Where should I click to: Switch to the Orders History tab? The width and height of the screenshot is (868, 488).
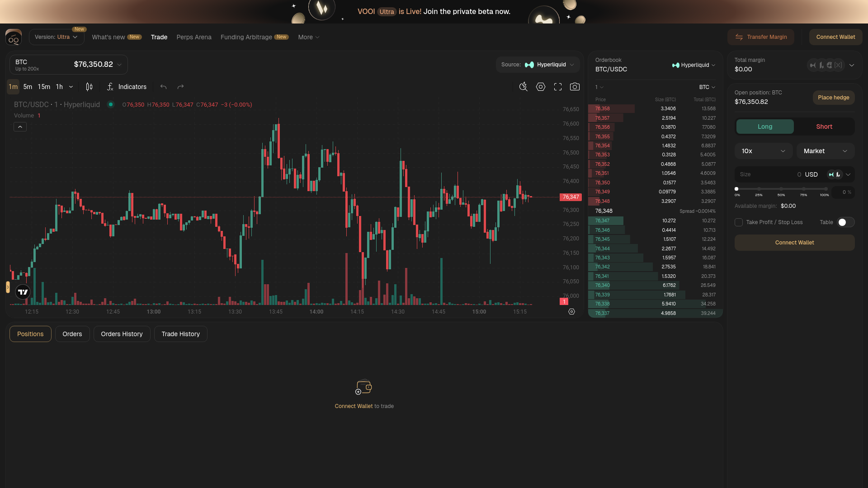[122, 334]
